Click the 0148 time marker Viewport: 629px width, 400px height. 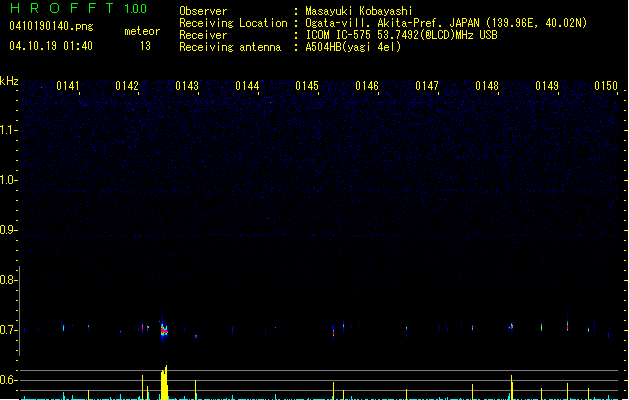487,86
